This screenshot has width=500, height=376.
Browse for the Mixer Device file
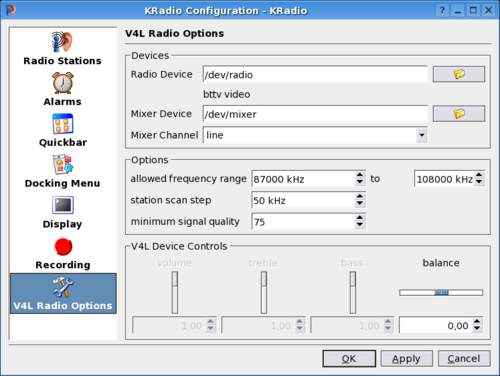459,114
